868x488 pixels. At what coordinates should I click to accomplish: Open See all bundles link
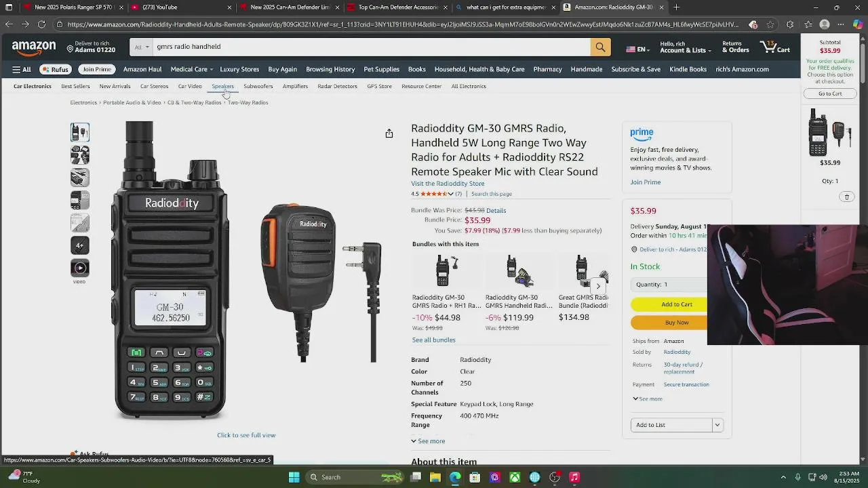tap(433, 340)
